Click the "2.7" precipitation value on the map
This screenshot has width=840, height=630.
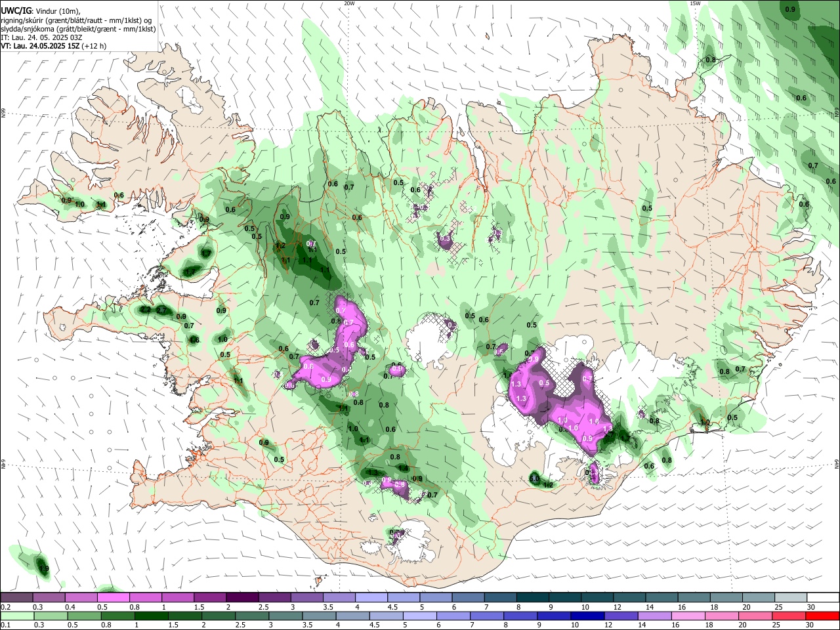[x=161, y=310]
